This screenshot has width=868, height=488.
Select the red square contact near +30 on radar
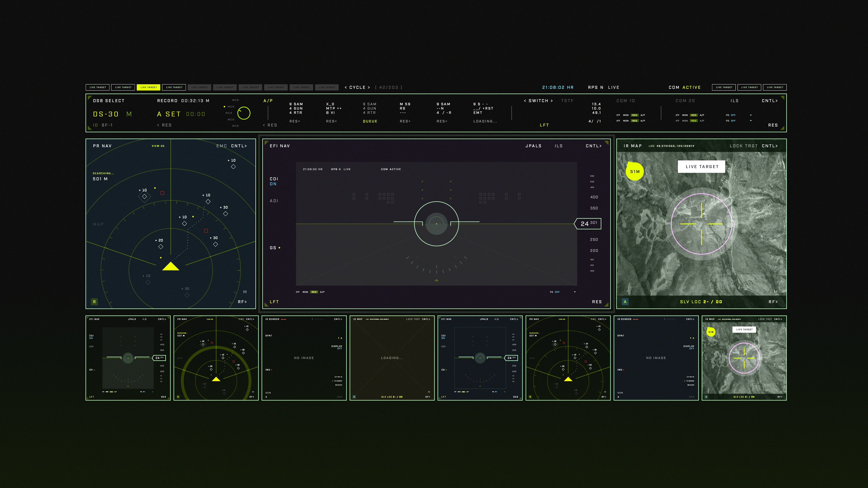click(206, 231)
